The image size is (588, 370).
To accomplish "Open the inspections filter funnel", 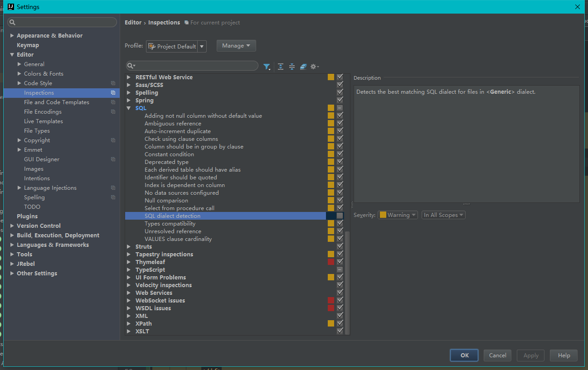I will pos(267,67).
